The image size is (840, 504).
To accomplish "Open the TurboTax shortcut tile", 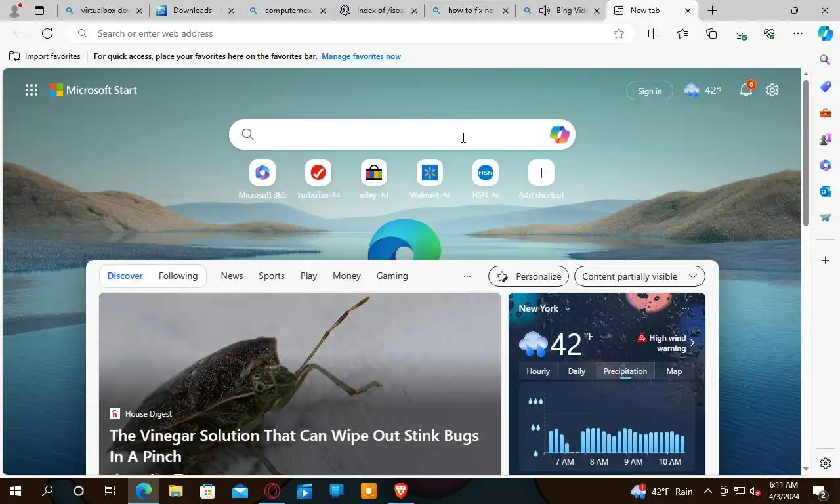I will coord(318,173).
